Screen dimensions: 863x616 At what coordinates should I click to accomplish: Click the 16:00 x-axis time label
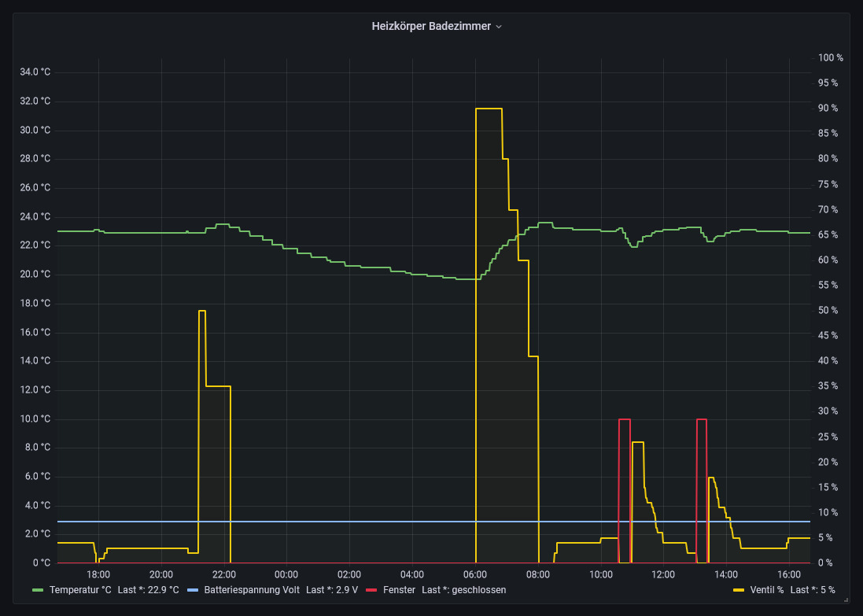[789, 575]
